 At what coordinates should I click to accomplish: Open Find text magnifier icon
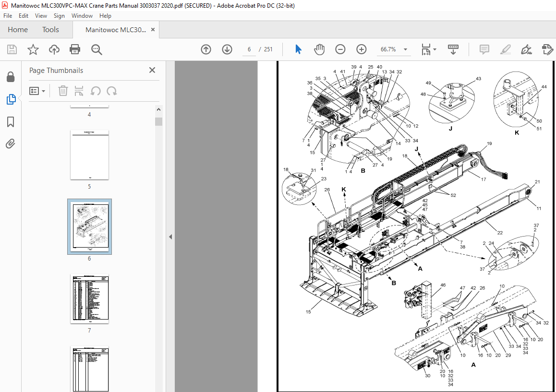[x=97, y=49]
